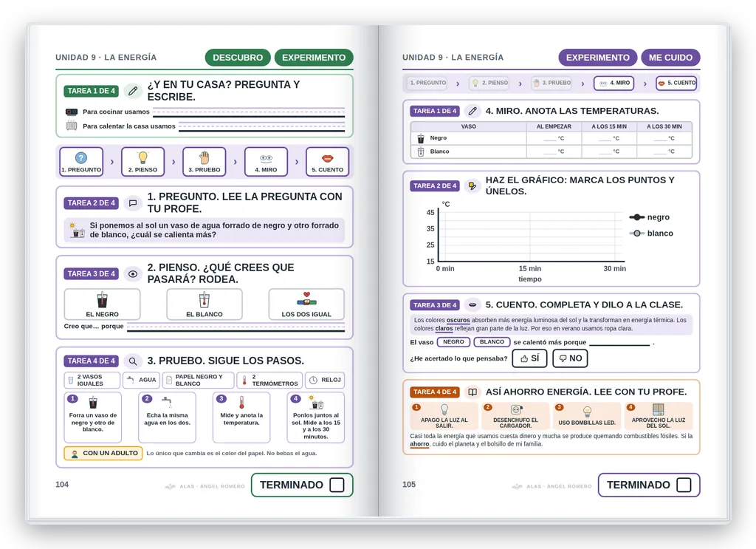Click the magnifying glass icon beside 3. Pruebo heading

[133, 361]
